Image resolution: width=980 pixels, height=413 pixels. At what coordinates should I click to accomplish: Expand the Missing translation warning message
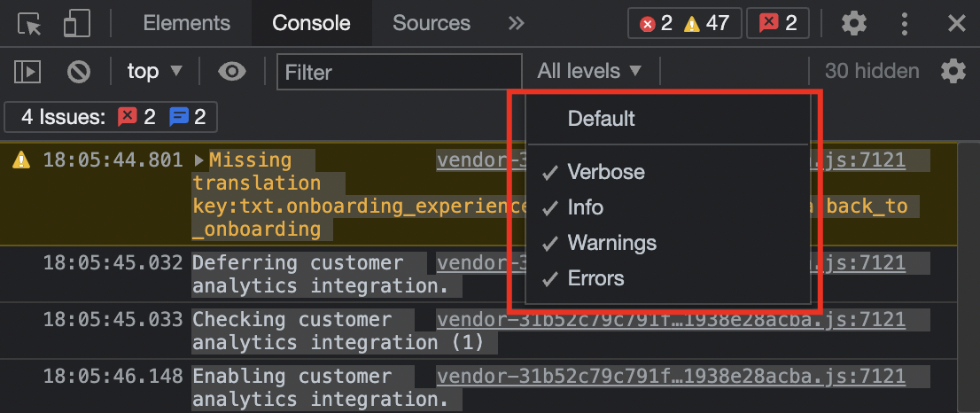[199, 160]
